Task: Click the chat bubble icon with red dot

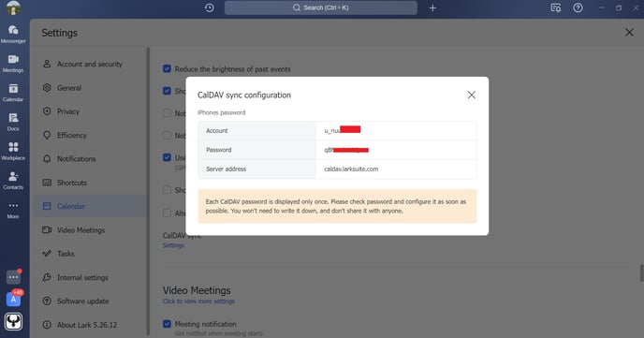Action: [x=13, y=277]
